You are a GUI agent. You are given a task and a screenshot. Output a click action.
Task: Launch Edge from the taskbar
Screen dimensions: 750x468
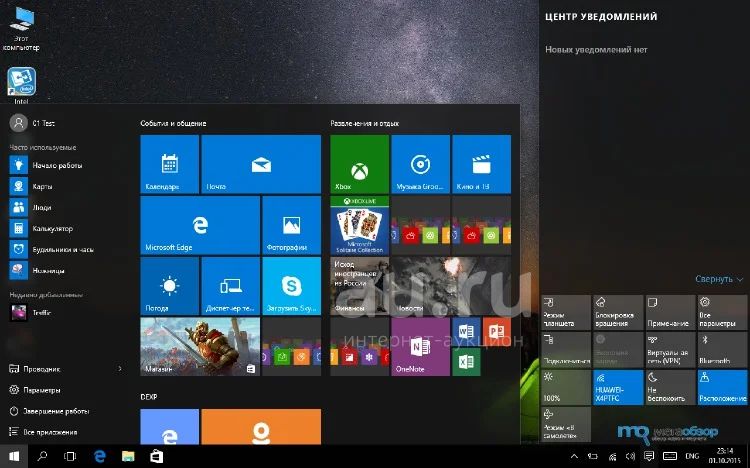tap(99, 456)
